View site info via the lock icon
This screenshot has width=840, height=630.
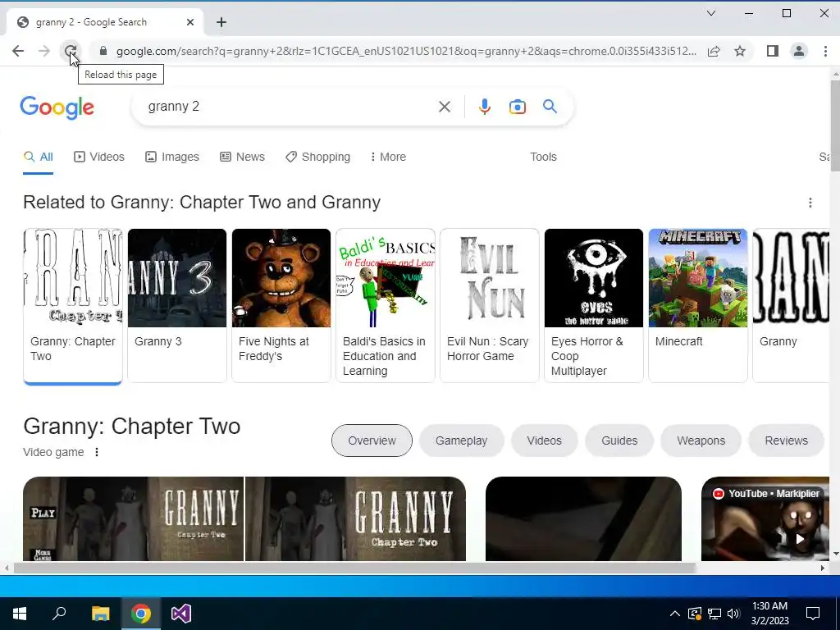coord(103,51)
